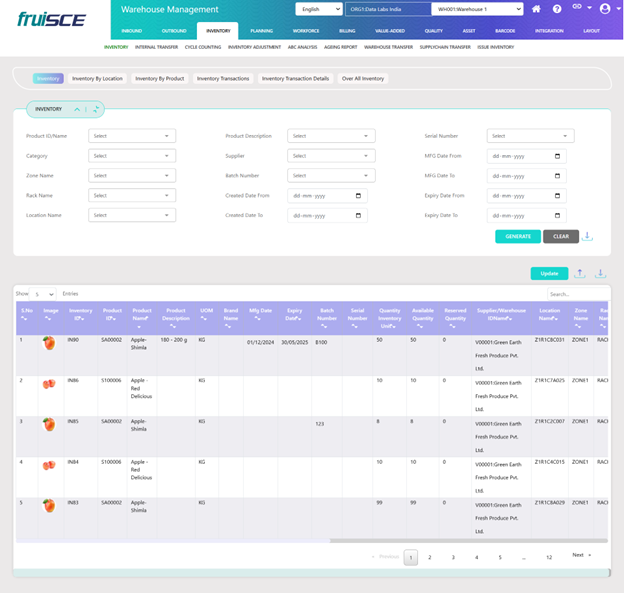Click the Apple-Shimla image in row 1
Viewport: 624px width, 593px height.
coord(48,343)
